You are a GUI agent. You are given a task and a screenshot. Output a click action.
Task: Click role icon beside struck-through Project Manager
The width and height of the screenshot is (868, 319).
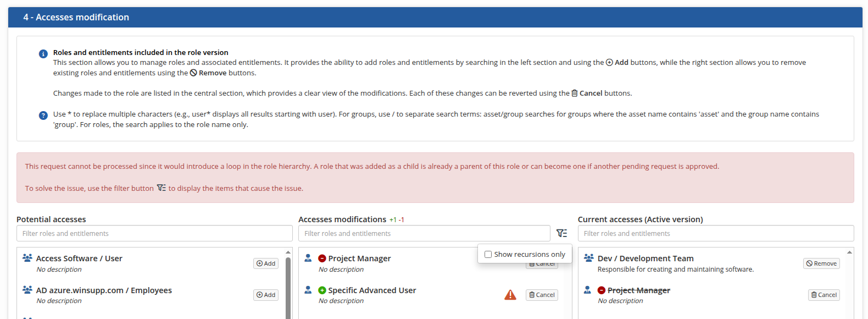pos(587,289)
